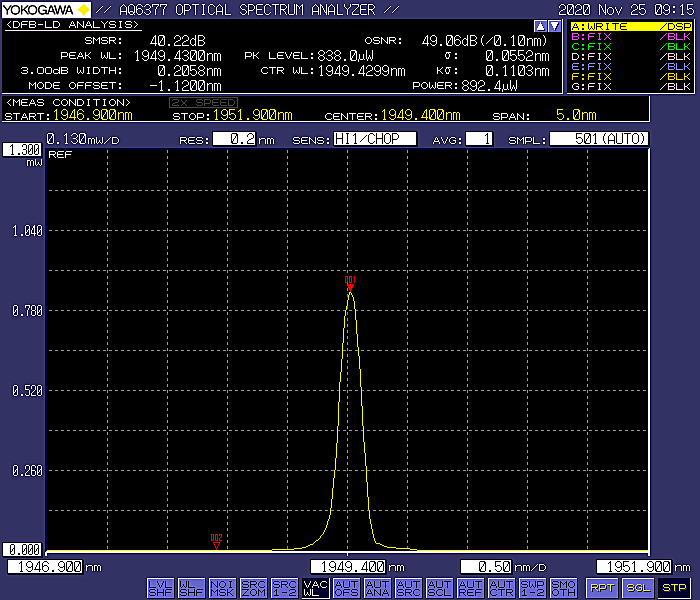This screenshot has height=600, width=700.
Task: Open the SENS HI1/CHOP sensitivity selector
Action: click(x=374, y=139)
